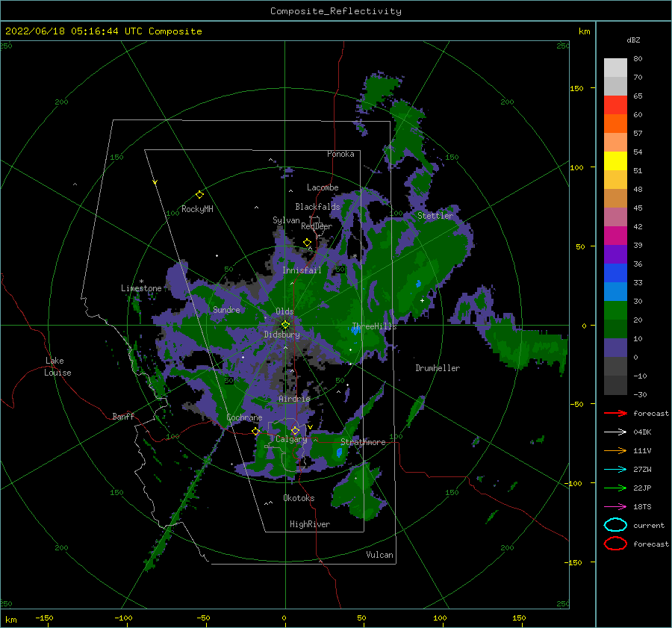Click the Stettler city label
Viewport: 672px width, 628px height.
pos(435,216)
